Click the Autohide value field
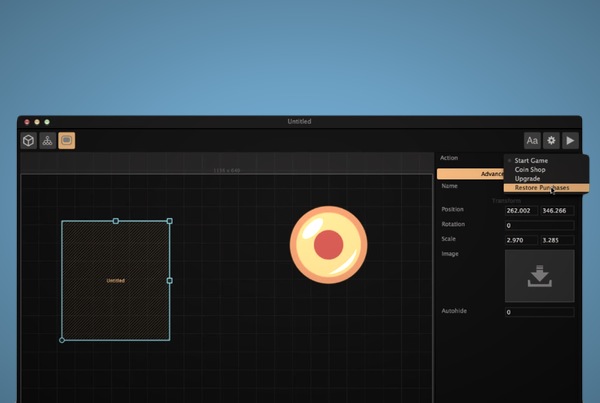Viewport: 600px width, 403px height. pyautogui.click(x=539, y=312)
